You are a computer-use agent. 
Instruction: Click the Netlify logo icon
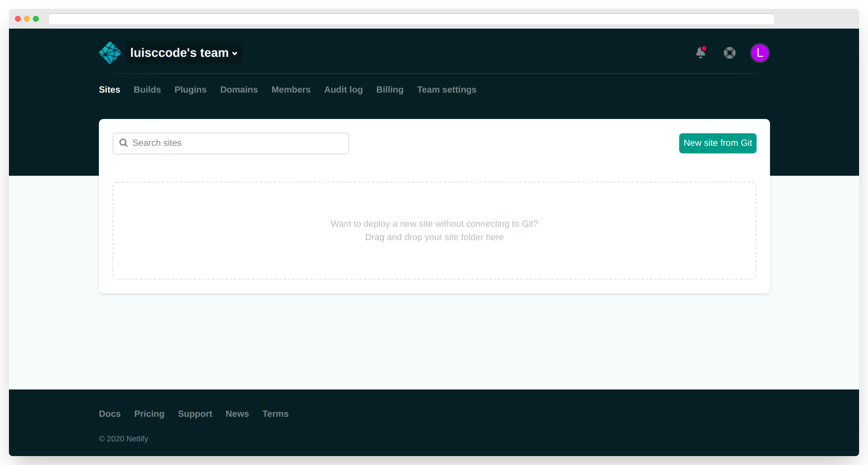[x=110, y=53]
